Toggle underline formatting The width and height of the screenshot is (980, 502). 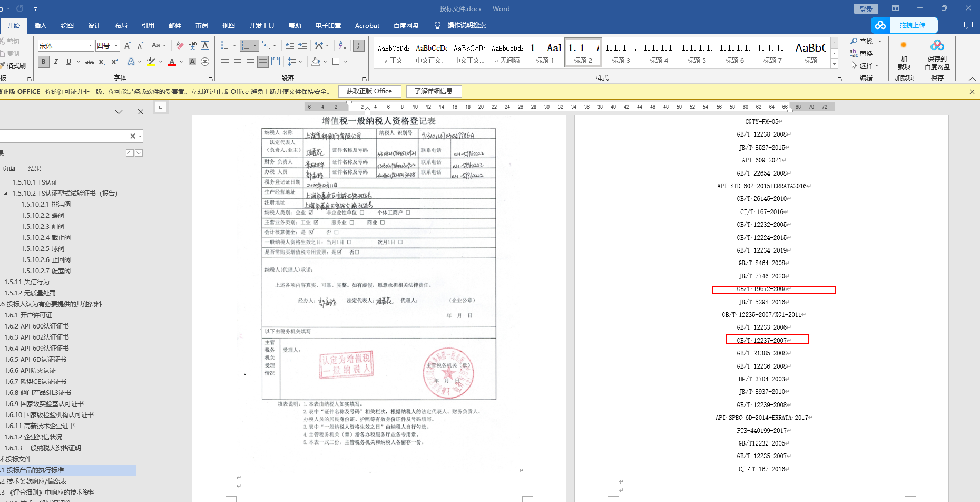pos(68,62)
